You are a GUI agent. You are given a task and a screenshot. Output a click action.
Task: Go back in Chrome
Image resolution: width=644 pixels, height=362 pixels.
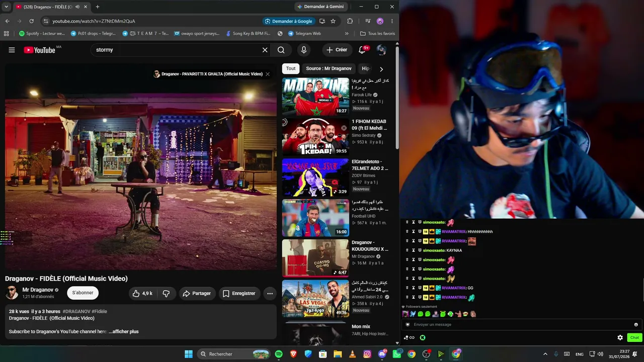click(7, 21)
